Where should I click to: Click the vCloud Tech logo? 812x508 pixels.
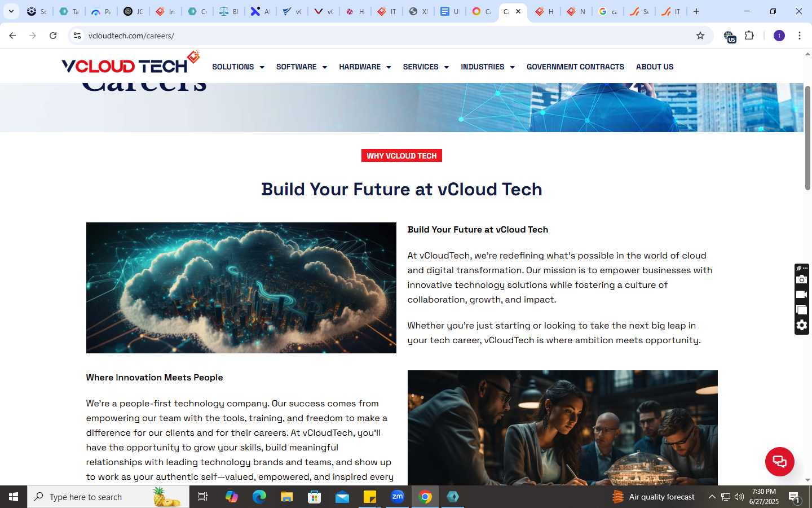pyautogui.click(x=130, y=63)
